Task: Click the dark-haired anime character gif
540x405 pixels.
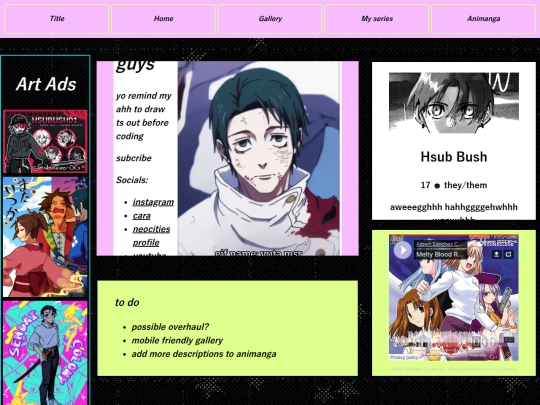Action: pos(259,158)
